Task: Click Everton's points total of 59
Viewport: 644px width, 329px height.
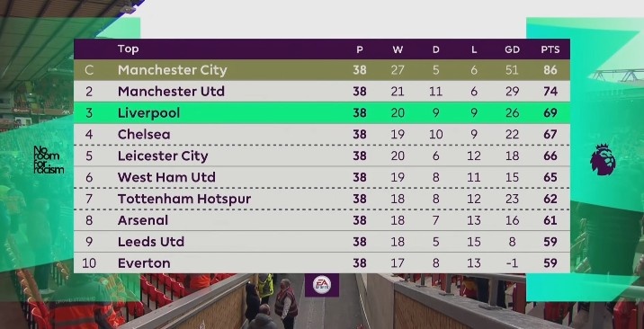Action: pyautogui.click(x=550, y=263)
